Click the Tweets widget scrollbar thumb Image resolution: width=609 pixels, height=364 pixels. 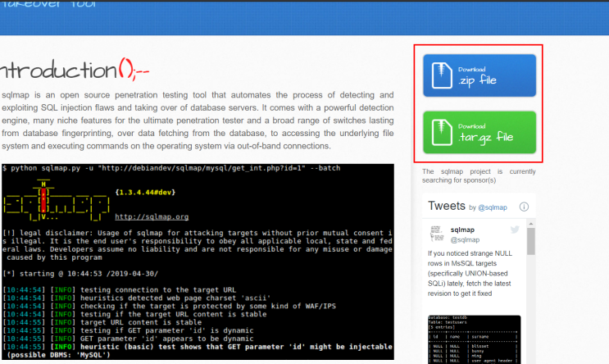(531, 241)
